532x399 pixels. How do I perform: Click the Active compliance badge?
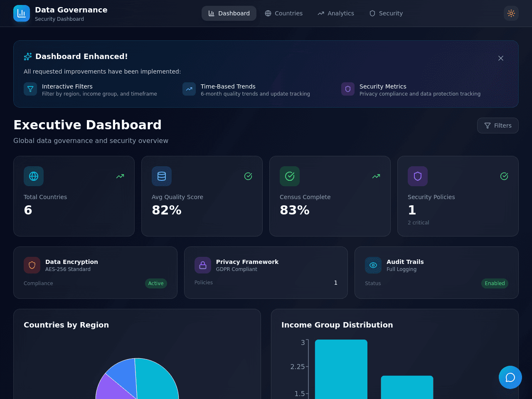156,283
